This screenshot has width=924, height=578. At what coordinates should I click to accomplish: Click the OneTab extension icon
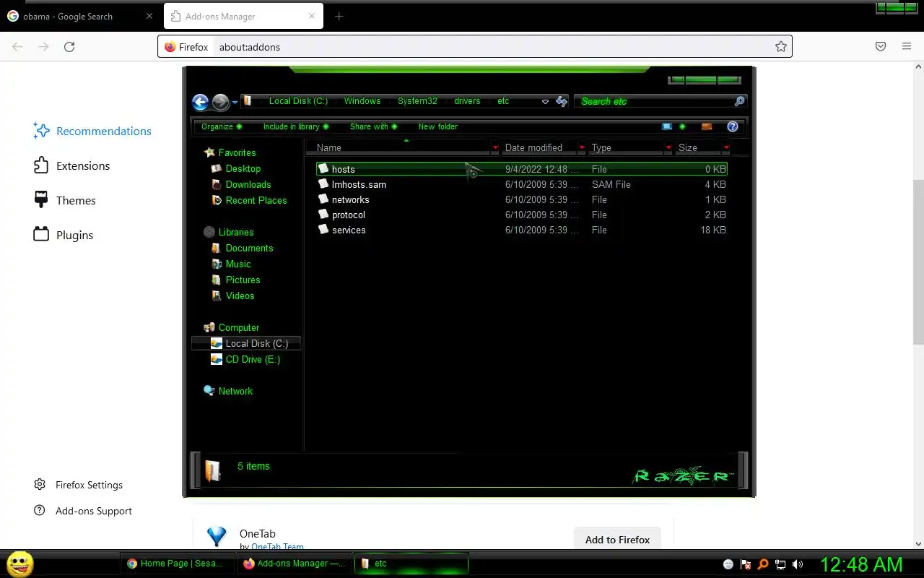coord(217,537)
